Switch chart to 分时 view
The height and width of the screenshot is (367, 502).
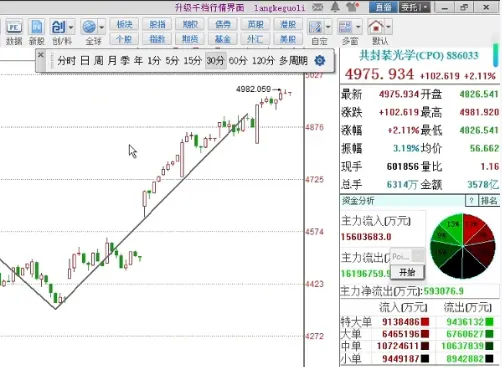(66, 61)
